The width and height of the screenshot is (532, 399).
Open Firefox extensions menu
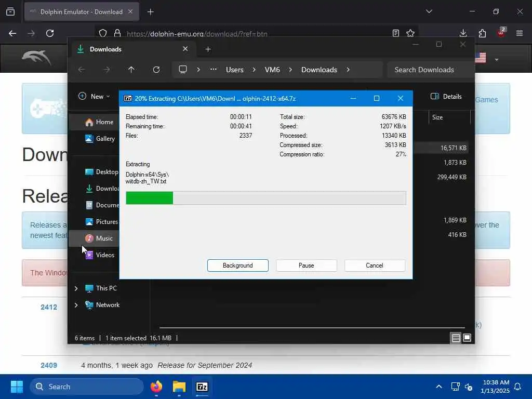click(x=482, y=33)
